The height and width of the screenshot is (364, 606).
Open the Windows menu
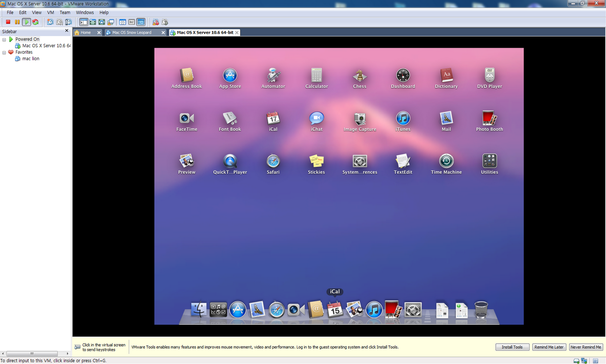pos(85,12)
